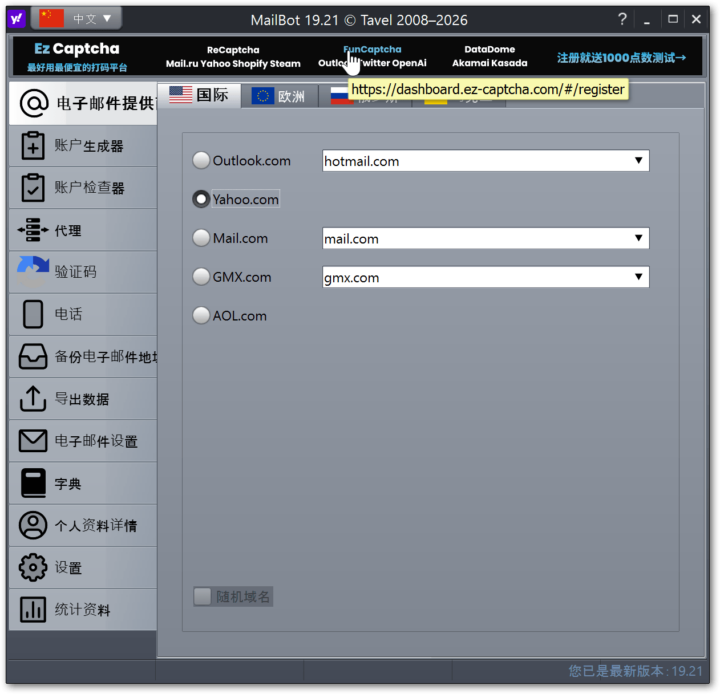Screen dimensions: 720x694
Task: Click the 导出数据 sidebar label
Action: click(82, 399)
